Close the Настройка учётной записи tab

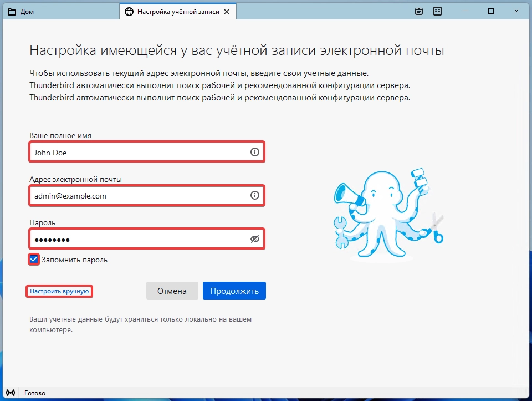click(227, 12)
